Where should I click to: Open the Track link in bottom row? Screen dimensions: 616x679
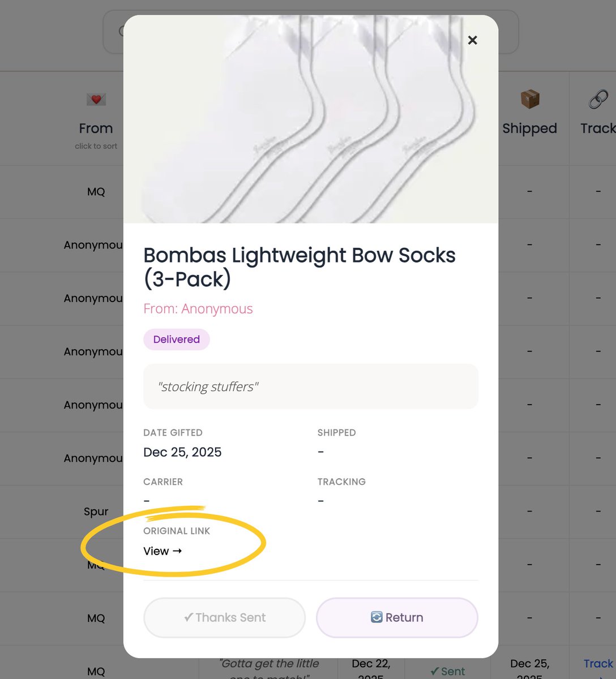click(598, 664)
